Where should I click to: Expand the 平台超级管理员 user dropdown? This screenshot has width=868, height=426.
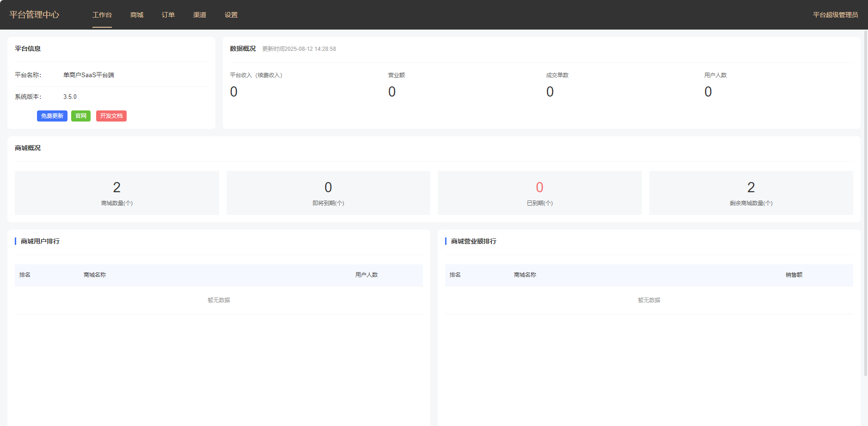pos(835,15)
